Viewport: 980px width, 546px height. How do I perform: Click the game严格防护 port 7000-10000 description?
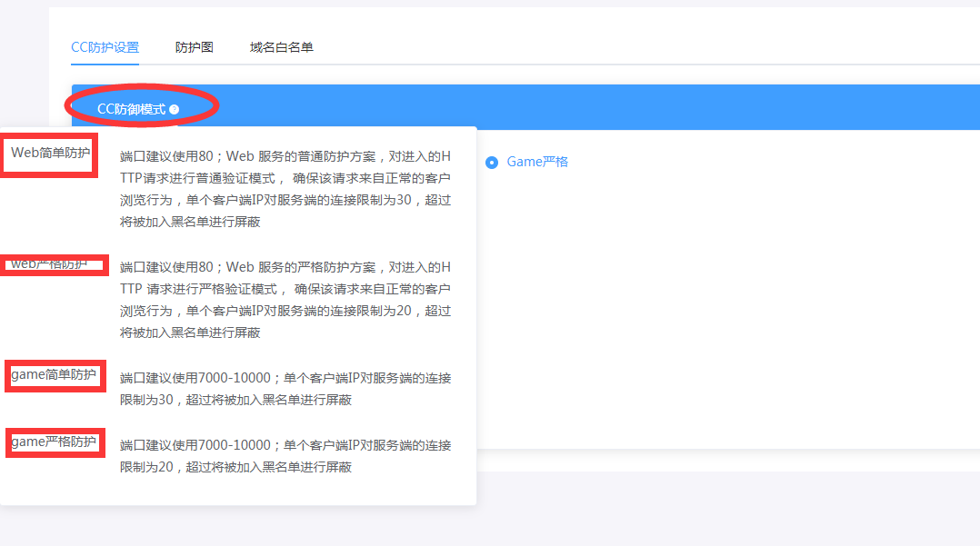[x=285, y=456]
